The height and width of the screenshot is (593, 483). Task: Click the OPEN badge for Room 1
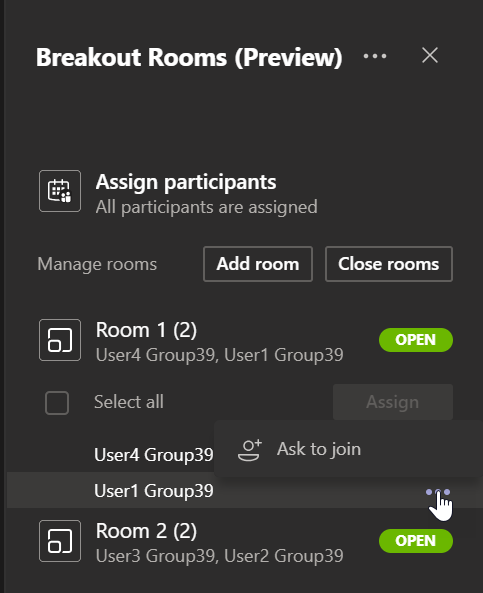[x=416, y=340]
